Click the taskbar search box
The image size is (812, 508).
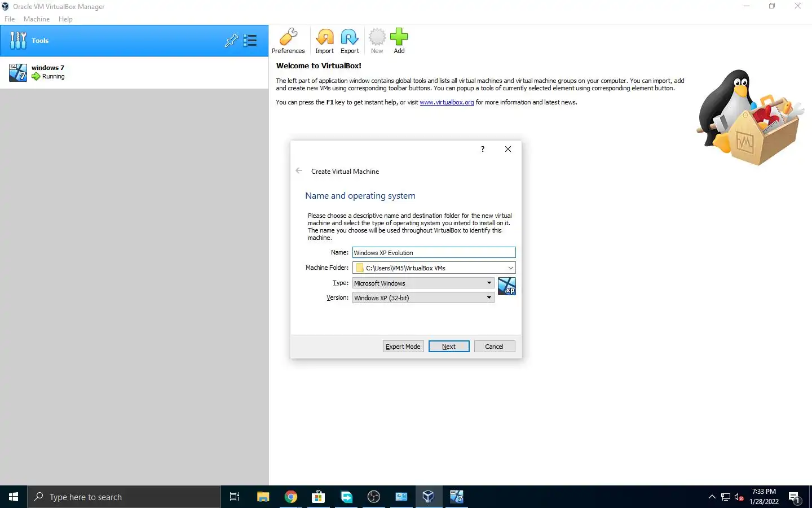point(124,497)
